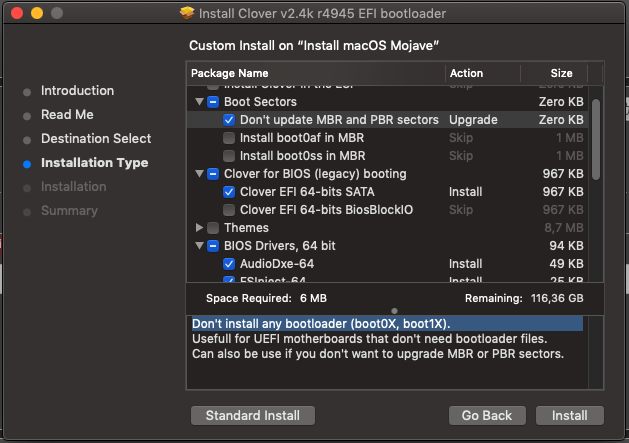The height and width of the screenshot is (443, 629).
Task: Uncheck Clover EFI 64-bits SATA
Action: (229, 192)
